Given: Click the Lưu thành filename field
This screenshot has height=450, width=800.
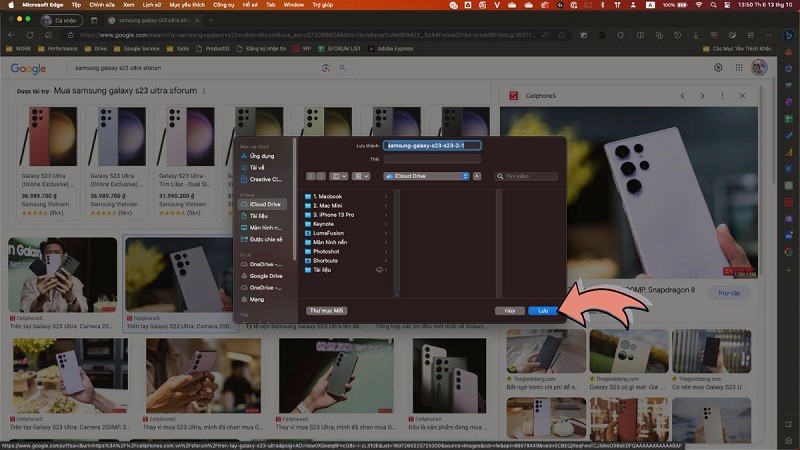Looking at the screenshot, I should pos(432,145).
